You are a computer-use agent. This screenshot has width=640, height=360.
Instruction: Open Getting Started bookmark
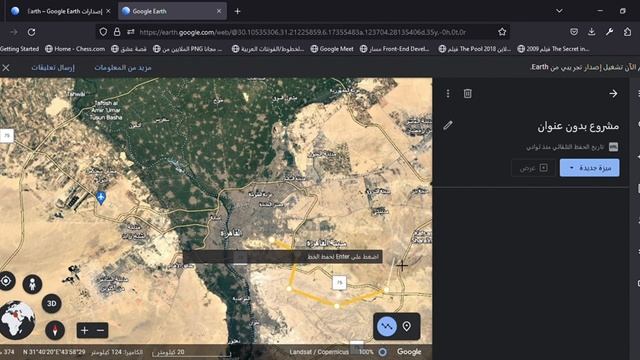[19, 49]
